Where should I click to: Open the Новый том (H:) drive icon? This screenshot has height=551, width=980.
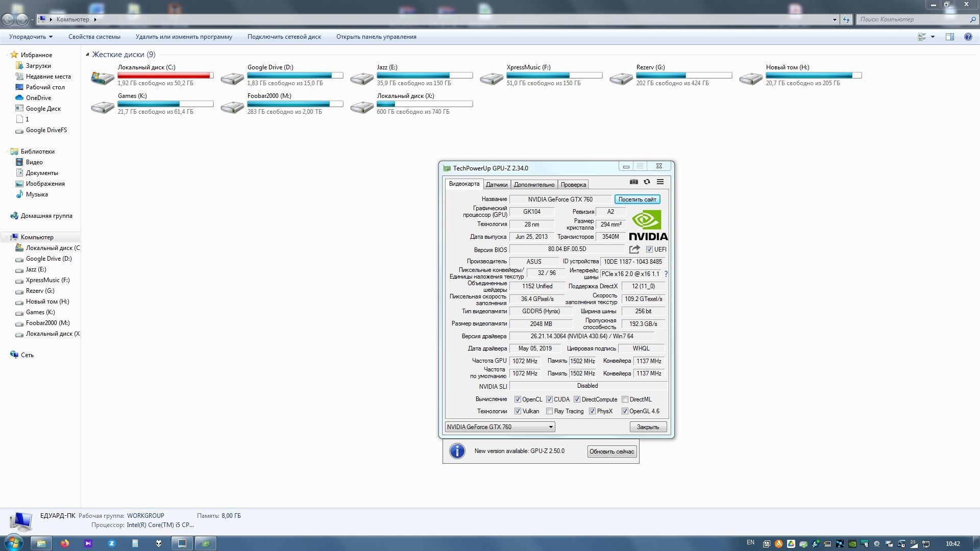click(x=751, y=78)
